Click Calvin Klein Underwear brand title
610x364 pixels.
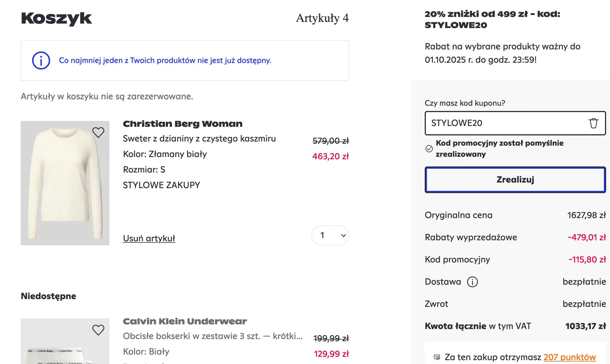point(185,321)
